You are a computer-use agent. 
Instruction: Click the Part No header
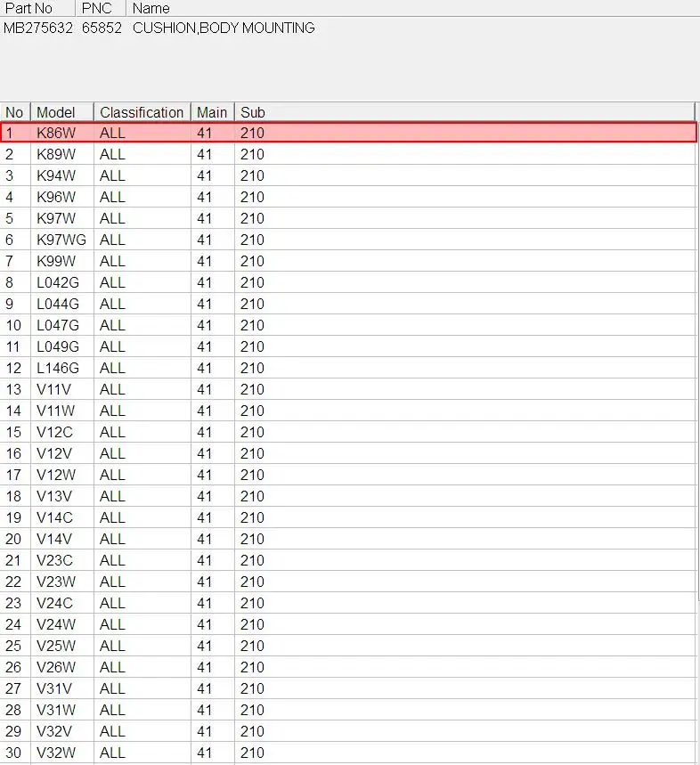pos(37,8)
